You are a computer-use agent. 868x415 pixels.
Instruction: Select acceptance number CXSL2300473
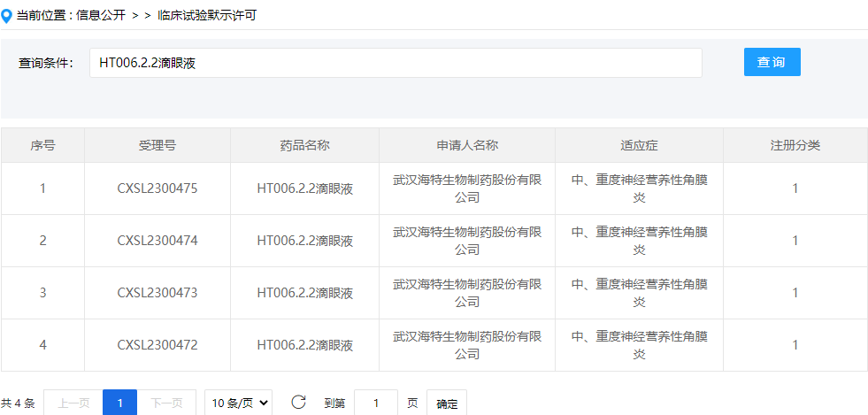157,293
